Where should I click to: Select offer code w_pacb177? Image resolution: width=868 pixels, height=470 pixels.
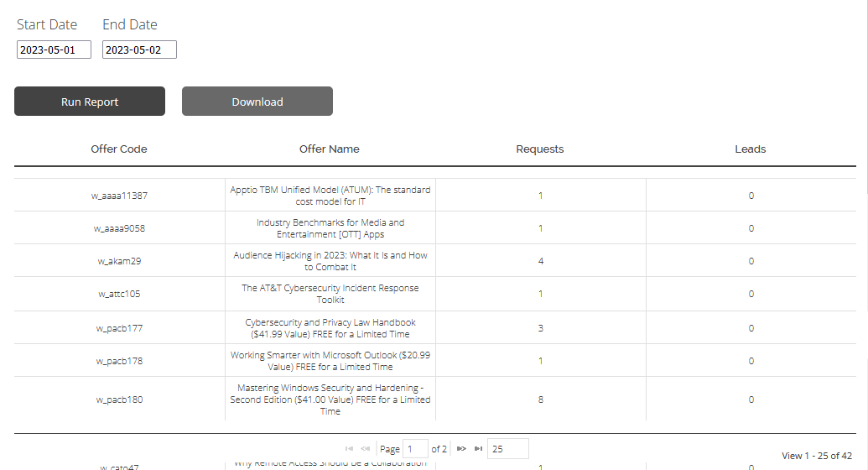point(120,327)
